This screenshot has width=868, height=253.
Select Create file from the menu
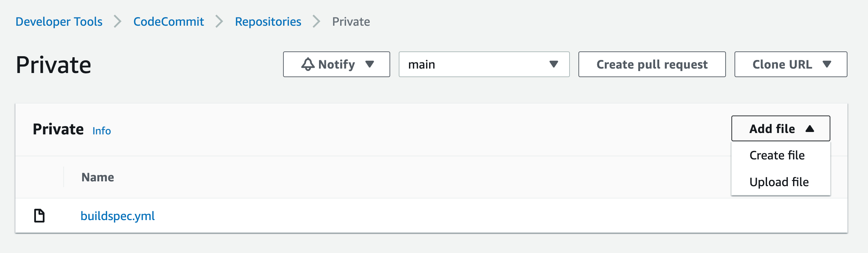[x=777, y=155]
